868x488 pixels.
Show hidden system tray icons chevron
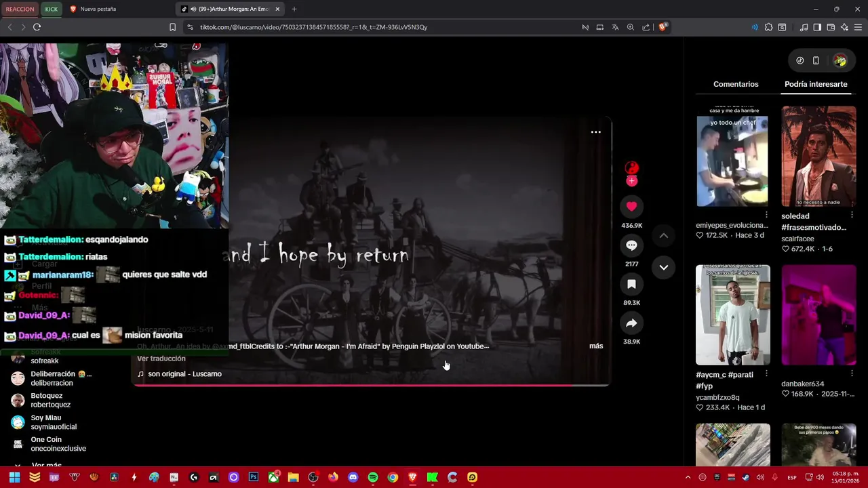tap(688, 477)
